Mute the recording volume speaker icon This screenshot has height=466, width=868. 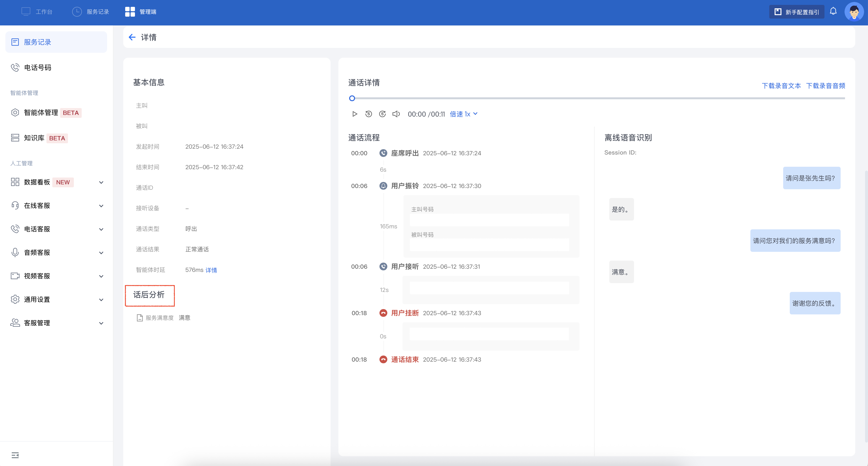(396, 114)
